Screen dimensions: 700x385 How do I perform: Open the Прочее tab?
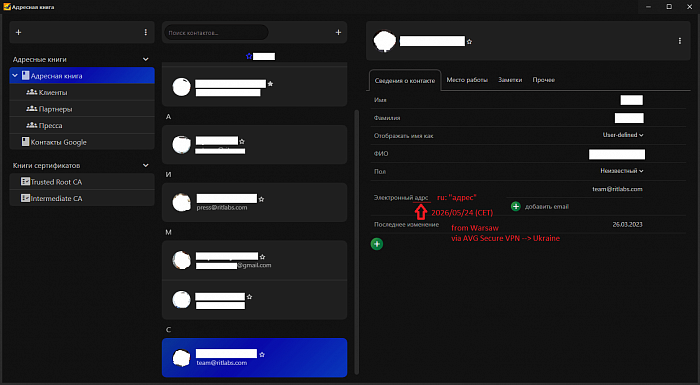[544, 80]
